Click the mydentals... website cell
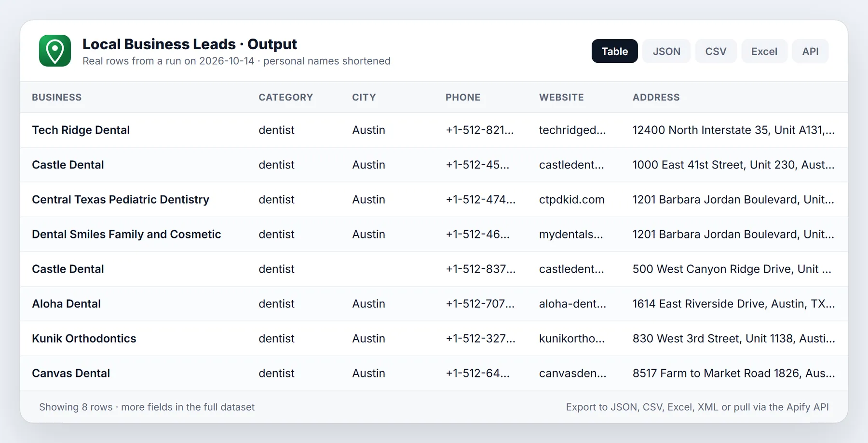This screenshot has height=443, width=868. (571, 235)
